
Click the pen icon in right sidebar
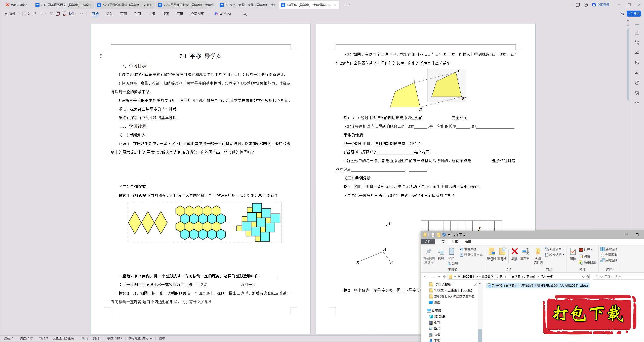637,33
